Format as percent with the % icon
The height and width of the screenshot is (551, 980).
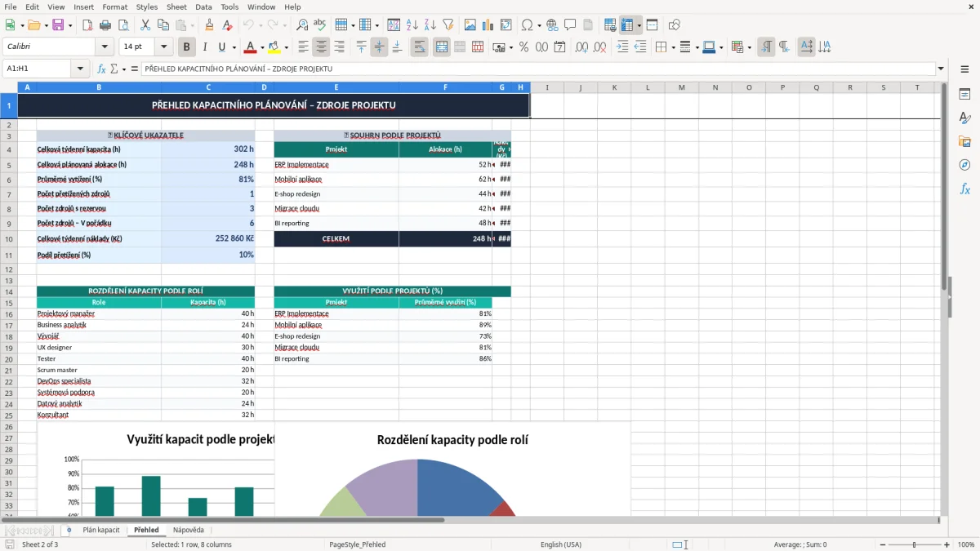point(523,47)
